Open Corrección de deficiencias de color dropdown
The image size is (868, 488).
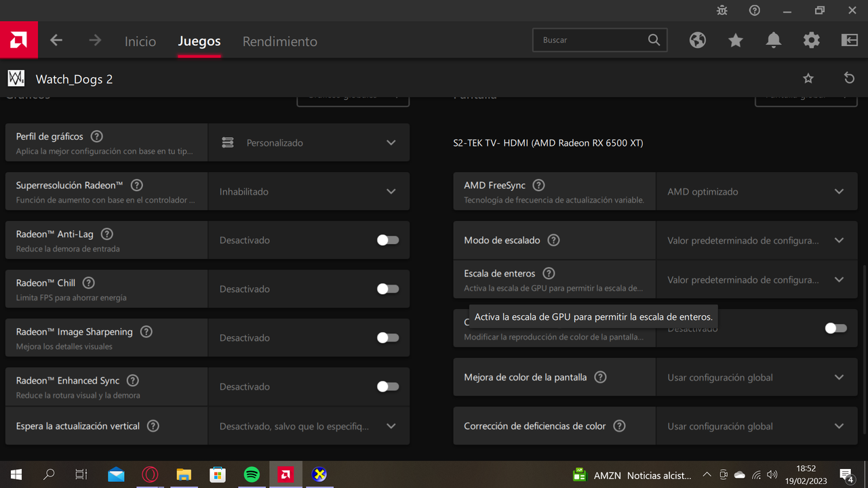757,426
